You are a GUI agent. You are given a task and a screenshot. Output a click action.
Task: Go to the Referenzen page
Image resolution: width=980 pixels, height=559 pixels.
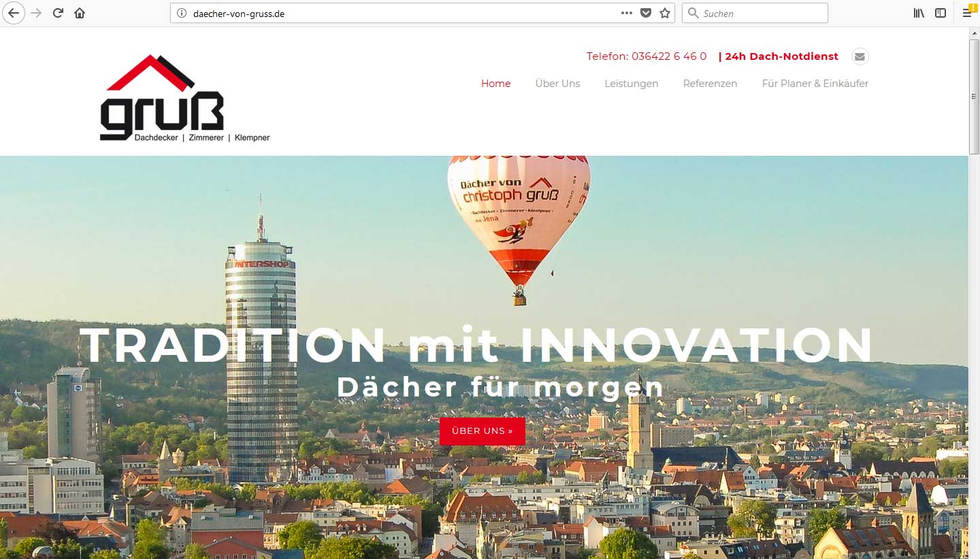pyautogui.click(x=710, y=84)
